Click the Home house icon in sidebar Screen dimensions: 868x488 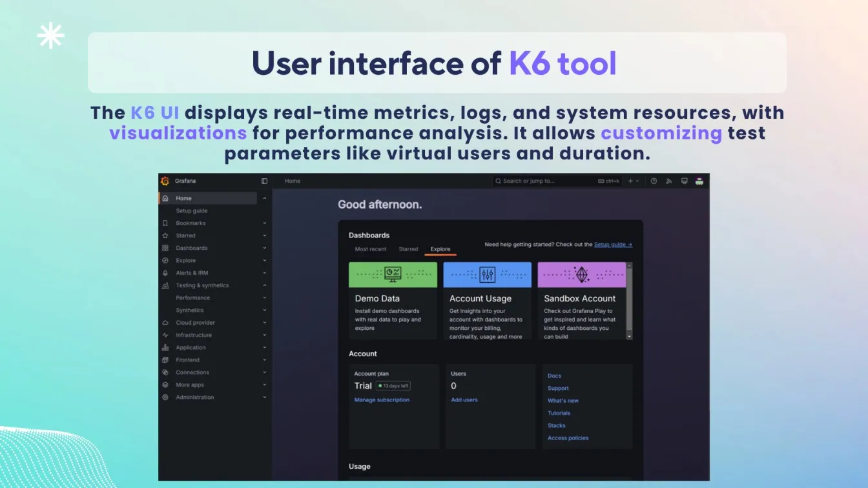tap(165, 198)
